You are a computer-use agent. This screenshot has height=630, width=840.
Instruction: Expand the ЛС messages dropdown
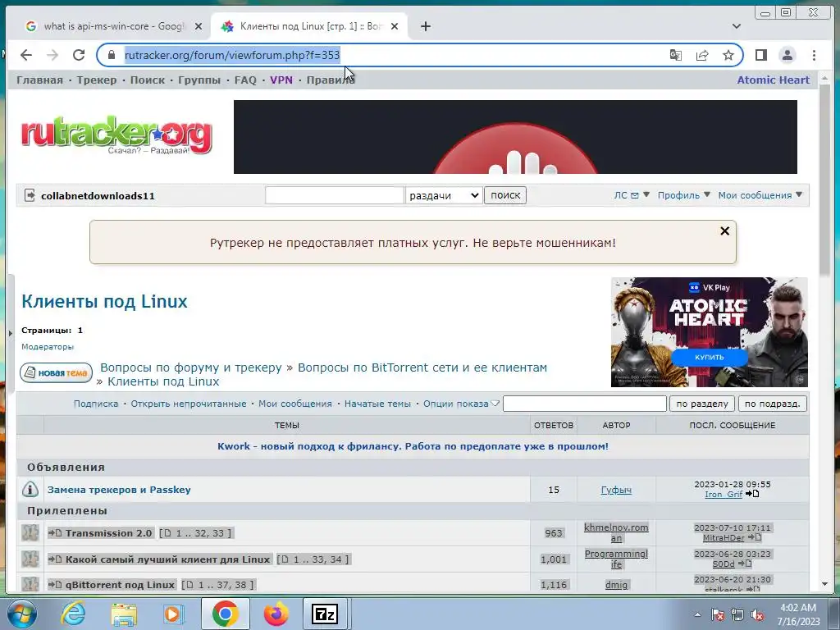click(x=631, y=195)
